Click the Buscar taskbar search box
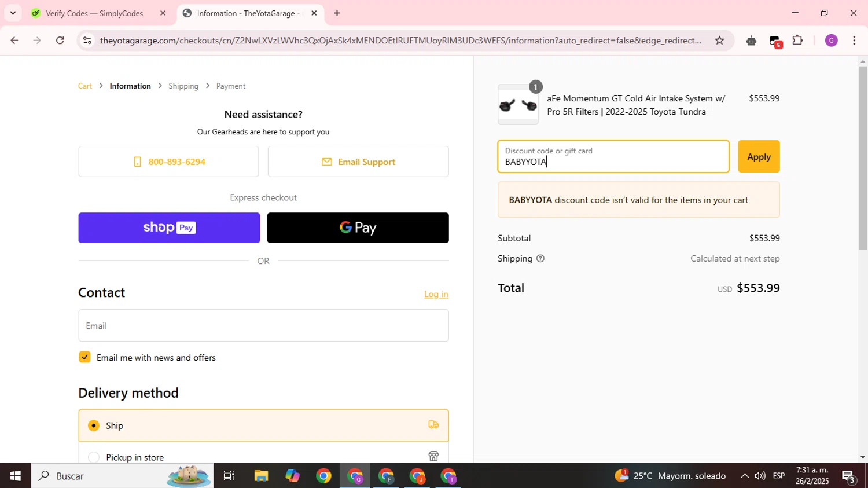 point(122,476)
